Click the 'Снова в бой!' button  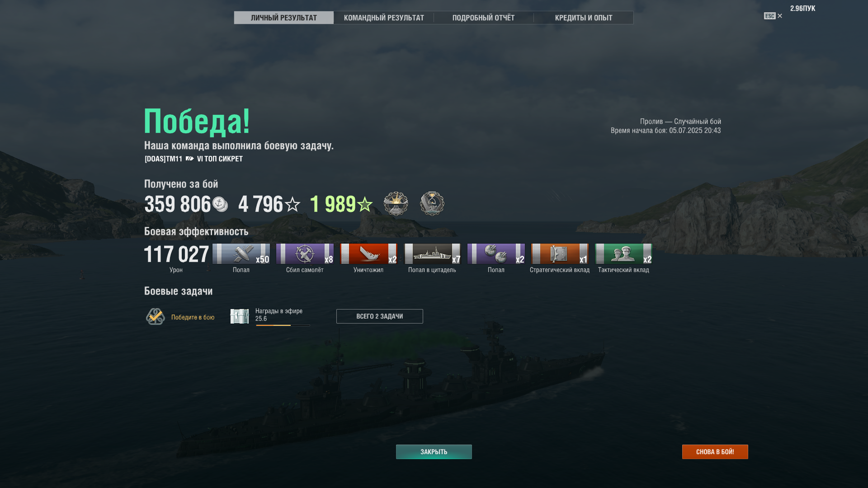pos(715,452)
